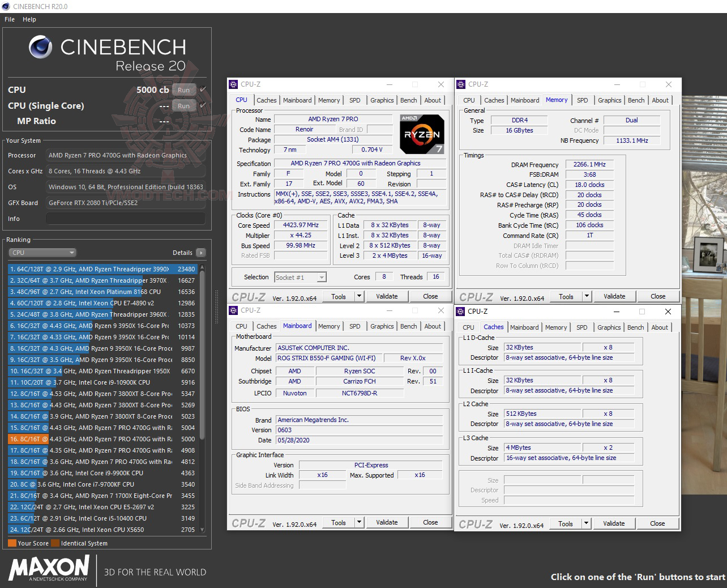Click the orange Your Score legend swatch

(x=12, y=543)
